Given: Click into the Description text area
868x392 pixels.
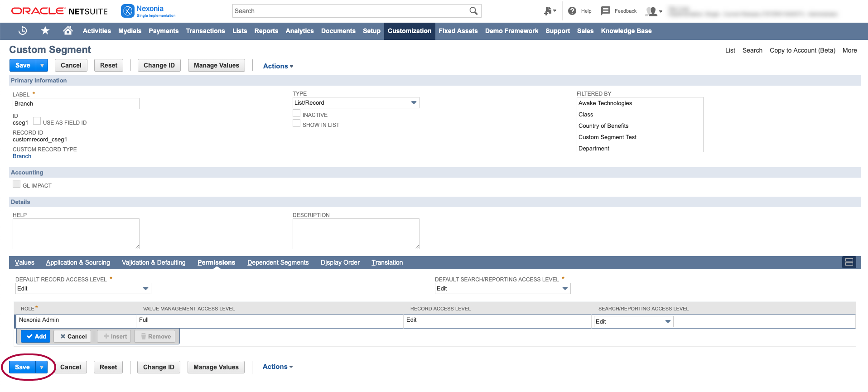Looking at the screenshot, I should pyautogui.click(x=356, y=234).
